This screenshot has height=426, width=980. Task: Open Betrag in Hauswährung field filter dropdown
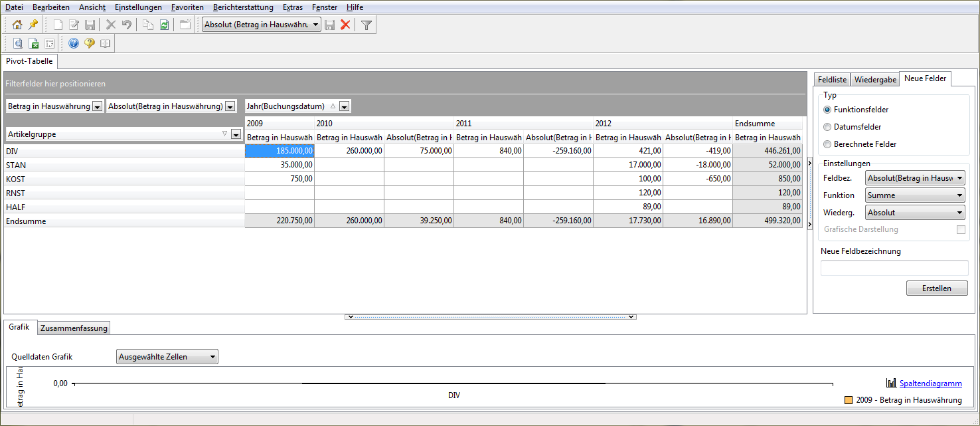[97, 106]
